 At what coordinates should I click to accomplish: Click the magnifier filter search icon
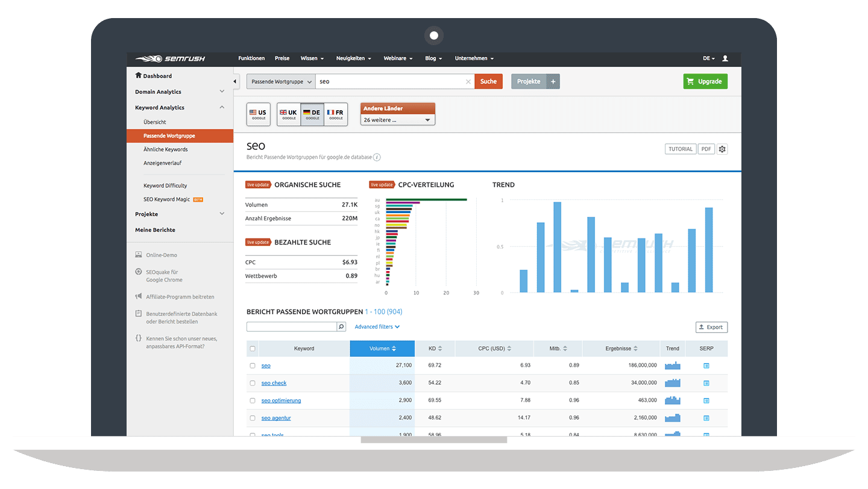coord(341,327)
